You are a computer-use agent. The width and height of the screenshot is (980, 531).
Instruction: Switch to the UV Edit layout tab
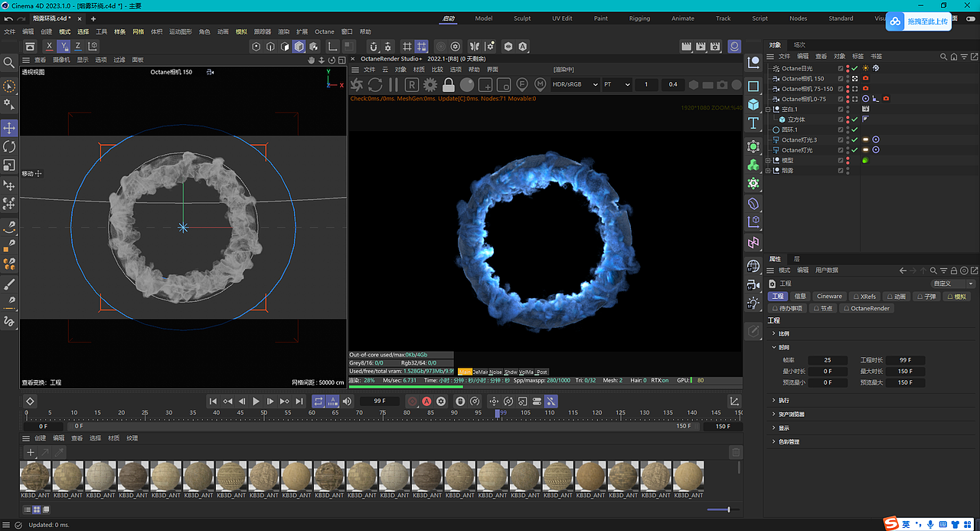(562, 18)
